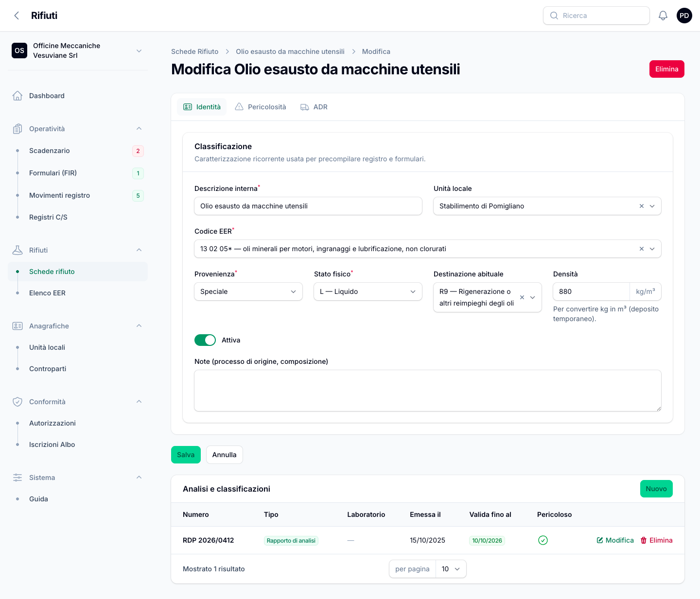Viewport: 700px width, 599px height.
Task: Click Modifica for RDP 2026/0412
Action: pyautogui.click(x=615, y=540)
